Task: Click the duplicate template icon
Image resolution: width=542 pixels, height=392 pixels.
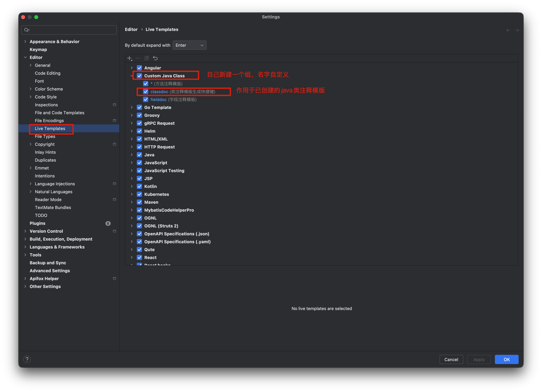Action: [146, 58]
